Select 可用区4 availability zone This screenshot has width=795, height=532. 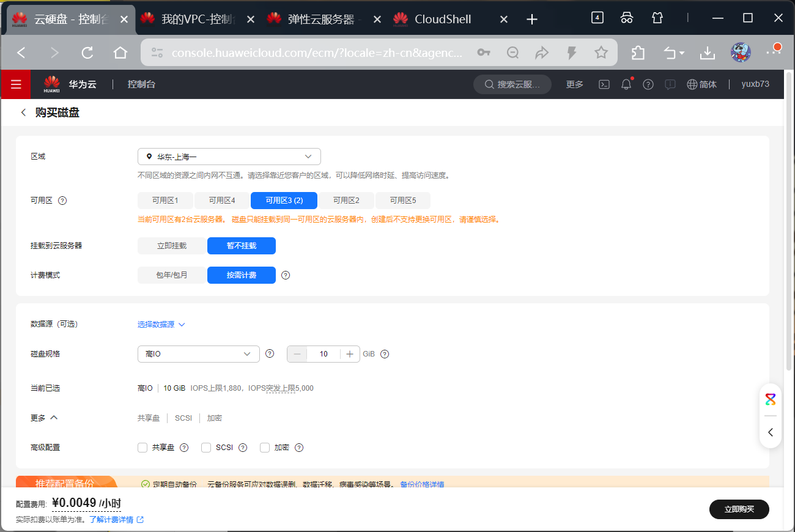[x=222, y=201]
